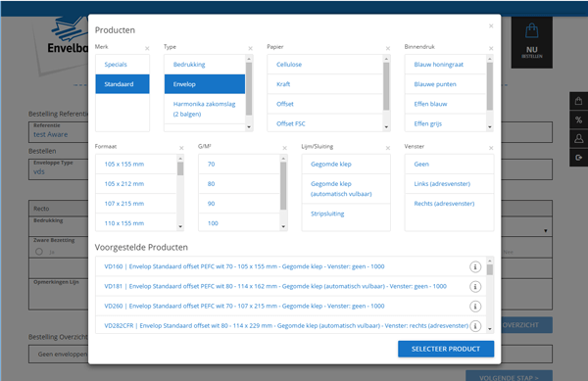The height and width of the screenshot is (381, 588).
Task: Choose Harmonika zakomslag (2 balgen) type
Action: [205, 109]
